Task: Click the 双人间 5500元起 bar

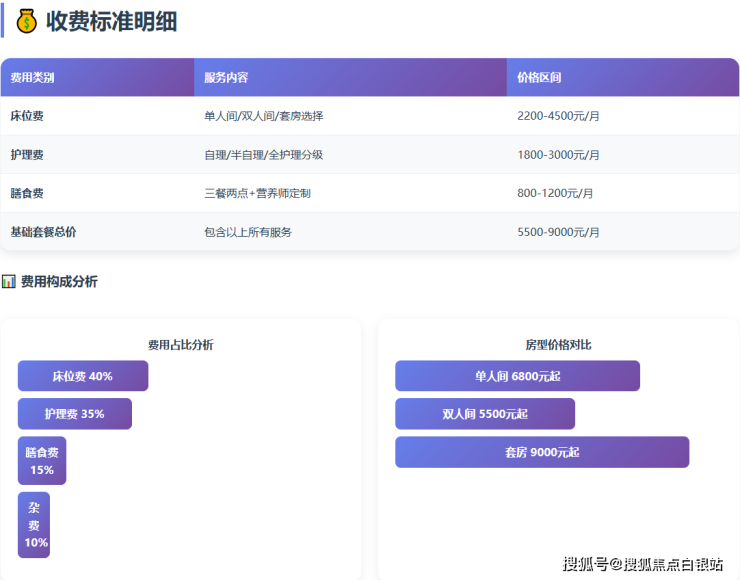Action: point(485,413)
